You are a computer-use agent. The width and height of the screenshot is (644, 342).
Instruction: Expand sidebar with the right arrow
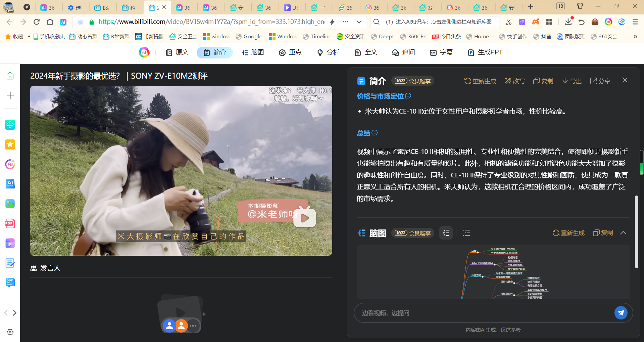pos(14,313)
